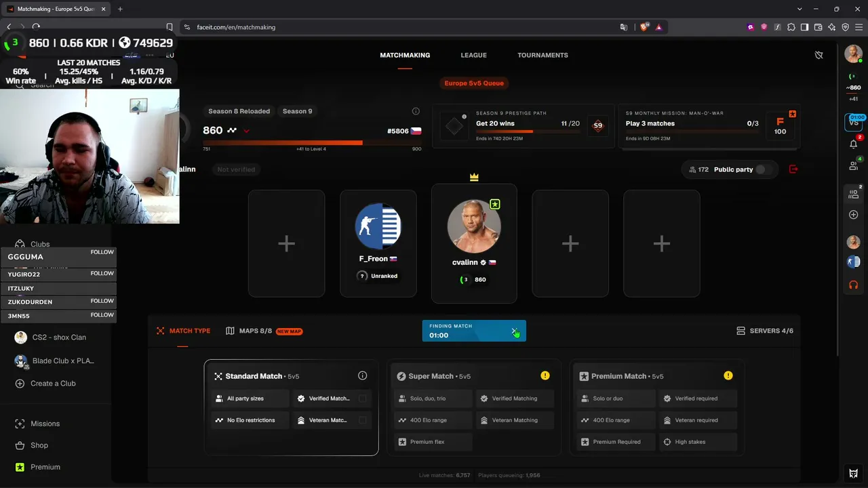Open the Leo AI sparkle icon

coord(831,27)
